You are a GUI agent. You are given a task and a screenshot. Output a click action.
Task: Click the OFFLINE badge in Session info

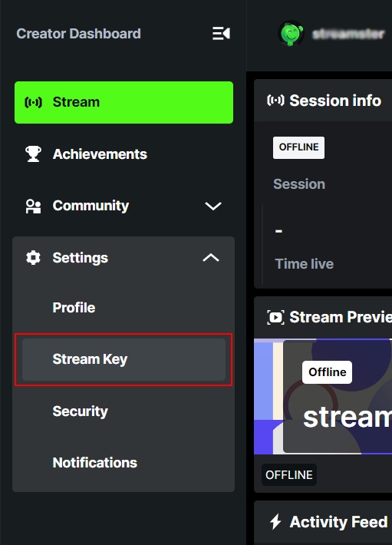tap(298, 147)
